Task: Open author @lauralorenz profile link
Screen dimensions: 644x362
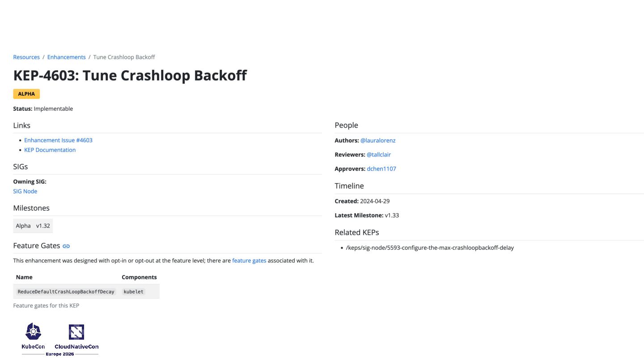Action: click(x=378, y=140)
